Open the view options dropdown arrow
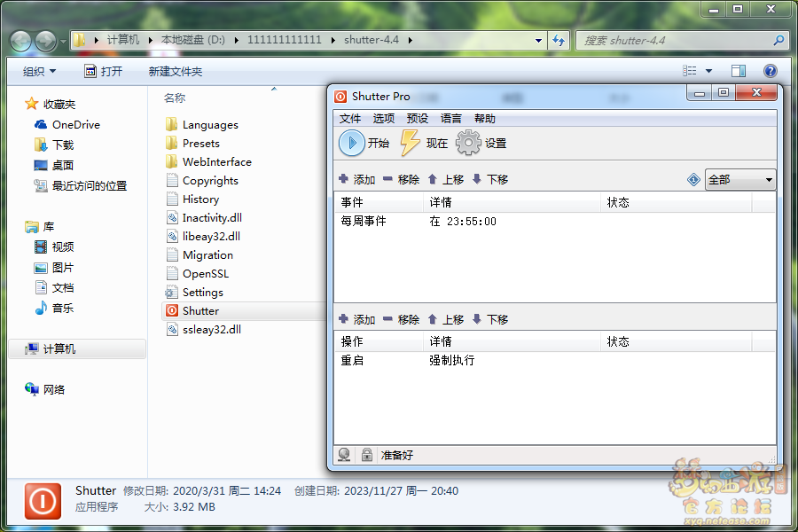The height and width of the screenshot is (532, 798). (709, 71)
